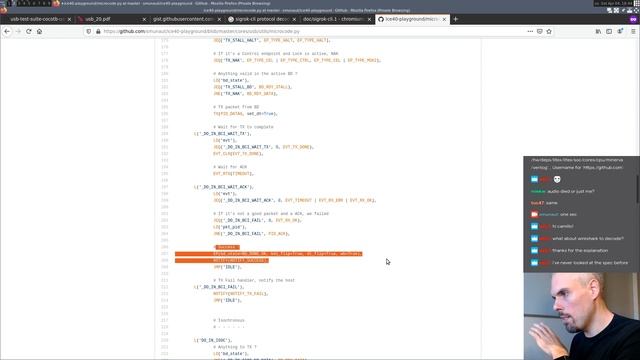Close the sigrok-cli protocol decoder tab
The height and width of the screenshot is (360, 640).
coord(294,19)
